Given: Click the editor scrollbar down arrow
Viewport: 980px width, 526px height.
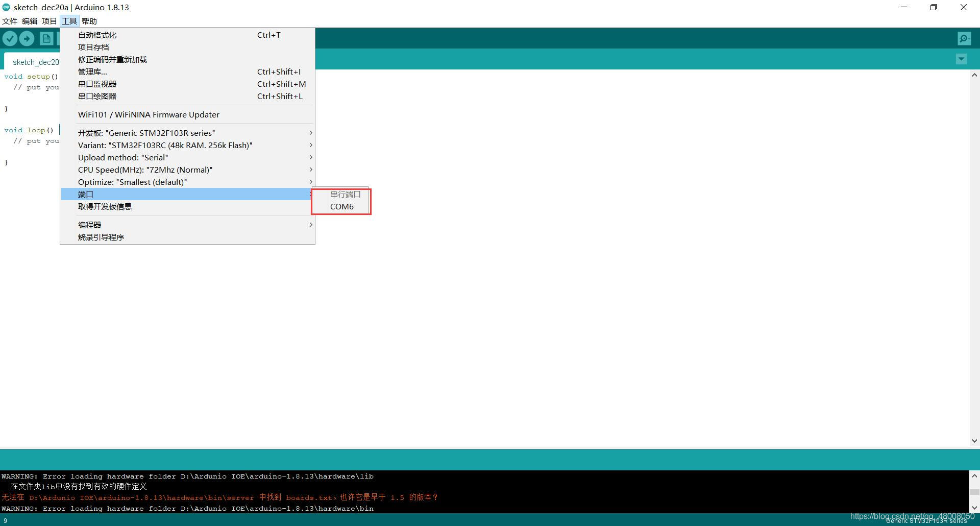Looking at the screenshot, I should (x=974, y=441).
